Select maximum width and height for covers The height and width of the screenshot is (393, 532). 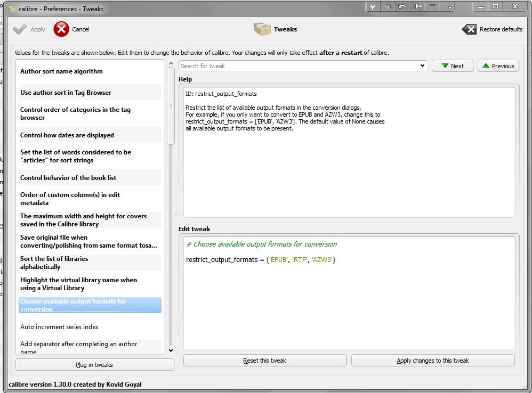(x=90, y=220)
